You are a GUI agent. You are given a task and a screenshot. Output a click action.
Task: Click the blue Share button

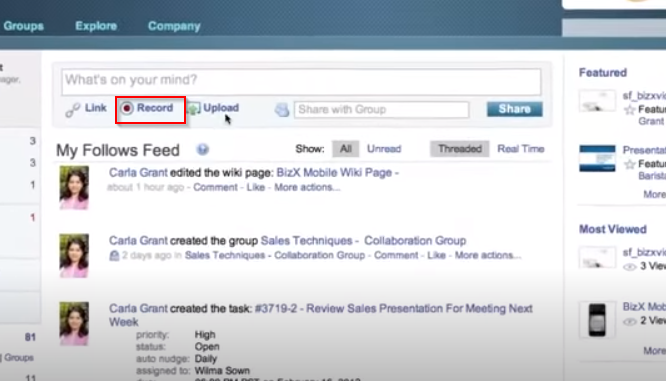pos(514,109)
